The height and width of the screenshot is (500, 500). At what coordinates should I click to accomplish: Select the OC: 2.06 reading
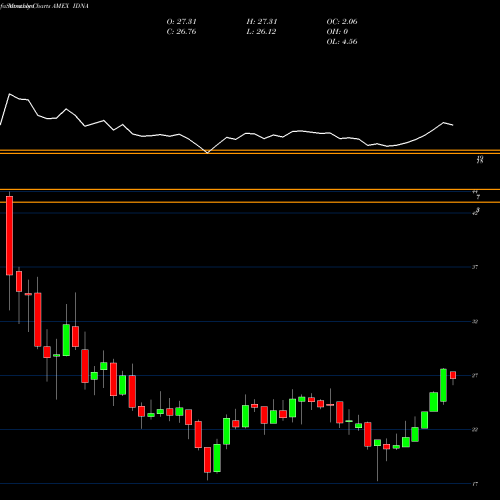pos(342,22)
